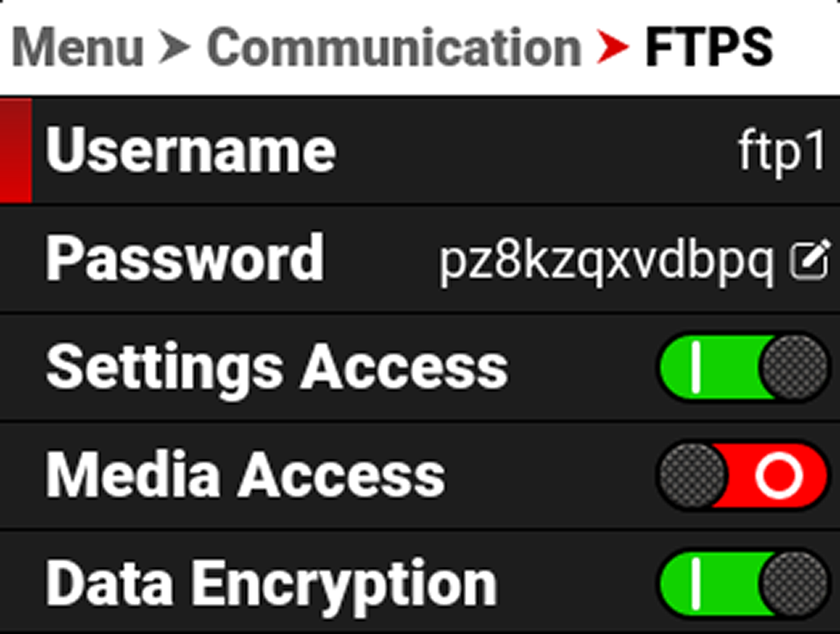Go back to Menu in the breadcrumb
The image size is (840, 634).
coord(78,48)
